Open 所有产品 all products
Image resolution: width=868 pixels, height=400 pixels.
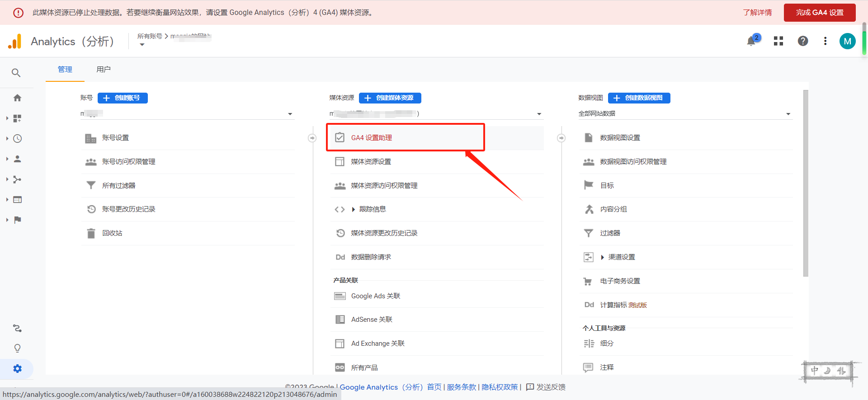[x=437, y=367]
